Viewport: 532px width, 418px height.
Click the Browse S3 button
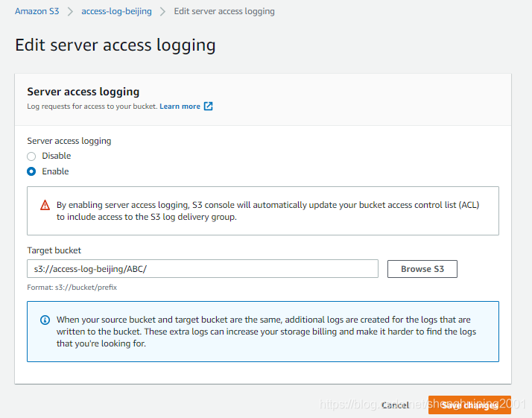422,269
